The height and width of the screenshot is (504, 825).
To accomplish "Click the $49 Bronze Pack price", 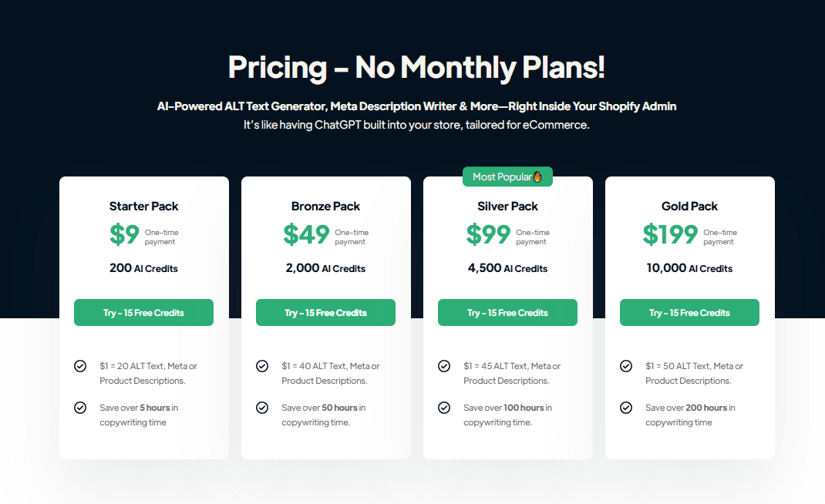I will [306, 234].
